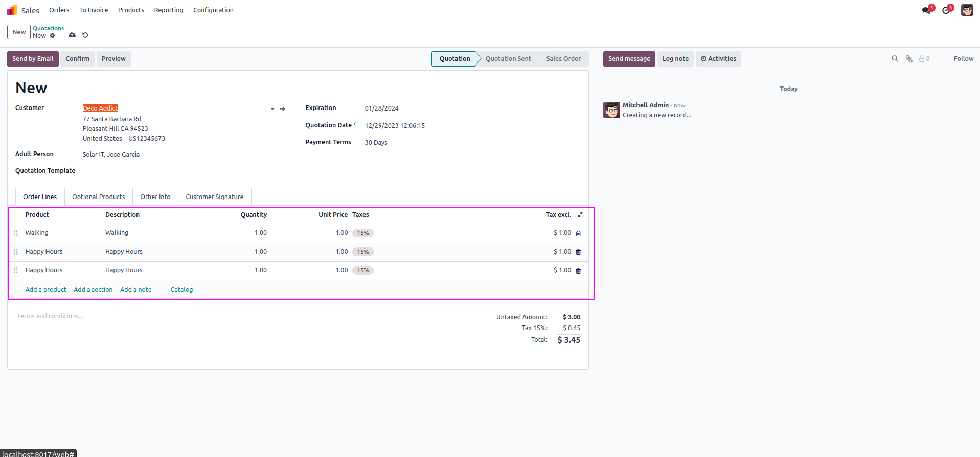
Task: Click the Total $ 3.45 amount
Action: [568, 340]
